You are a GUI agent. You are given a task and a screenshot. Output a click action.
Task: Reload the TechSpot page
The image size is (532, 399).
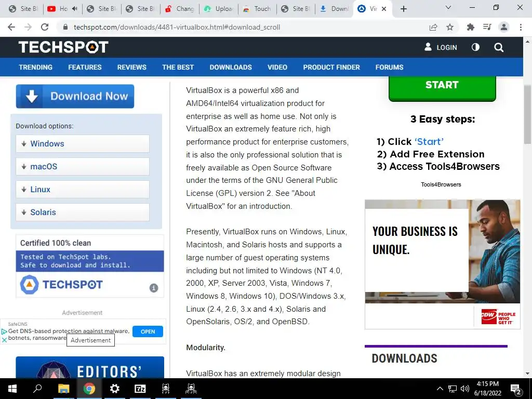pyautogui.click(x=45, y=27)
